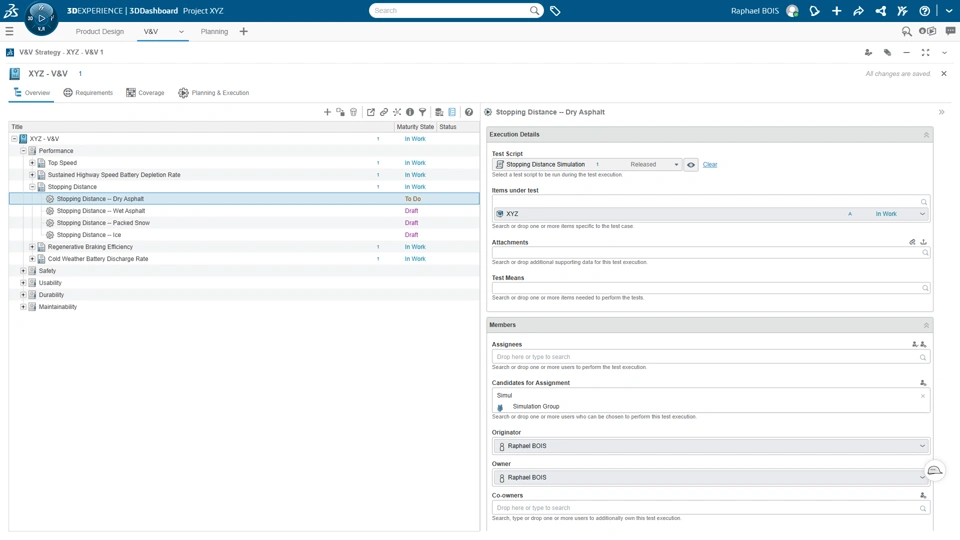This screenshot has width=960, height=540.
Task: Click the Assignees search input
Action: (710, 357)
